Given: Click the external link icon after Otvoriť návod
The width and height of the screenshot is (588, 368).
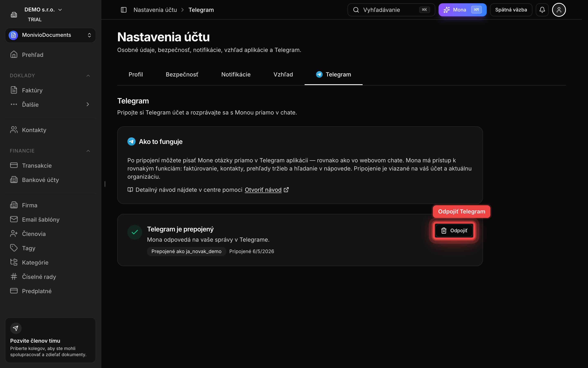Looking at the screenshot, I should pos(286,190).
